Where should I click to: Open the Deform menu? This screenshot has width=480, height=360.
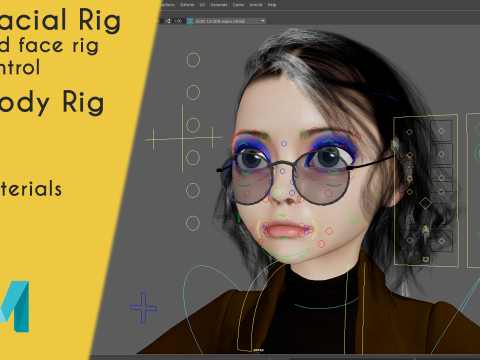[187, 5]
